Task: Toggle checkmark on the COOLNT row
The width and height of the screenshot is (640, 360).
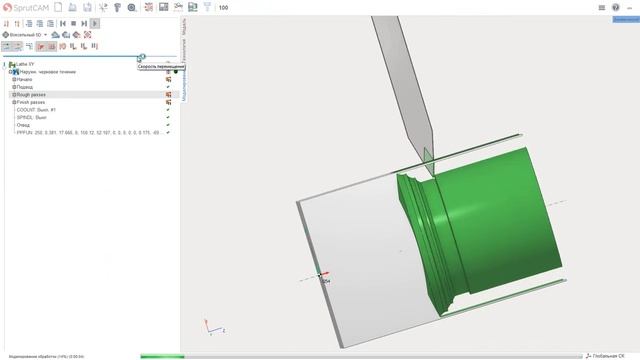Action: (x=168, y=110)
